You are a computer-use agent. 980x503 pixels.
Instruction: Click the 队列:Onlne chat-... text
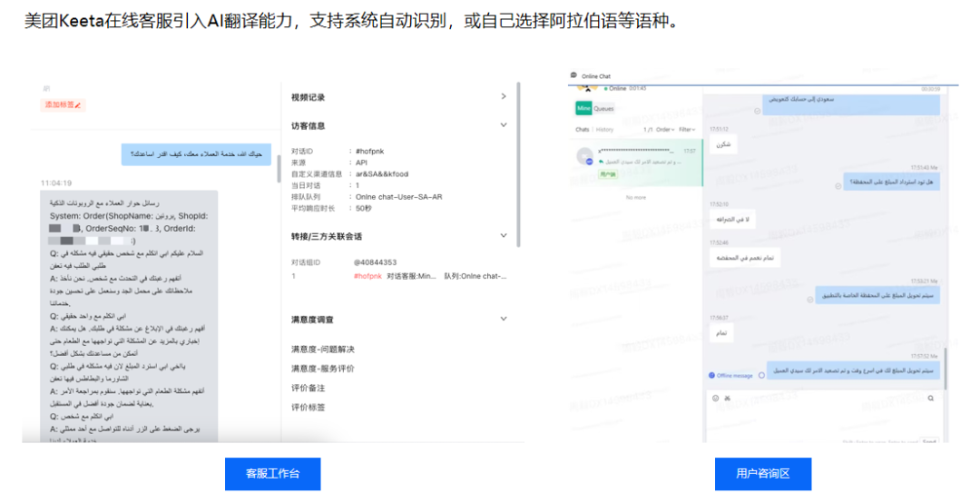point(475,276)
